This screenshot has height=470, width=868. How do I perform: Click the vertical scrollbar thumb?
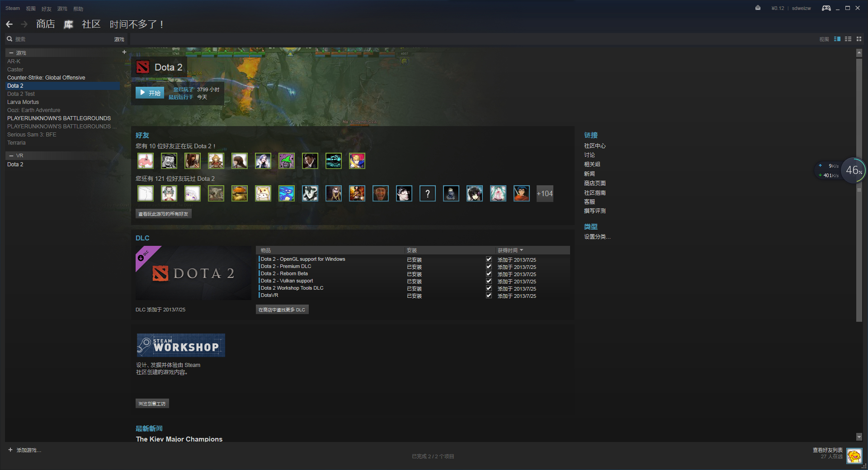click(x=859, y=190)
